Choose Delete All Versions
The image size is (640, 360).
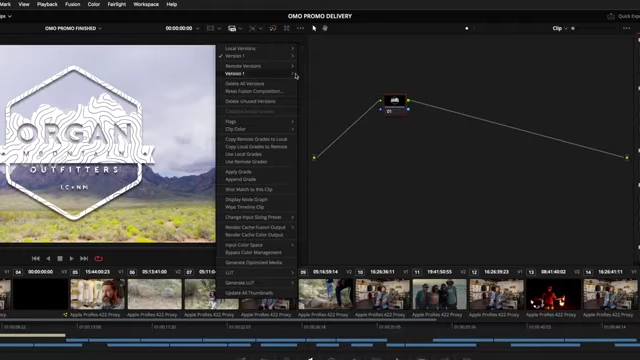(257, 84)
